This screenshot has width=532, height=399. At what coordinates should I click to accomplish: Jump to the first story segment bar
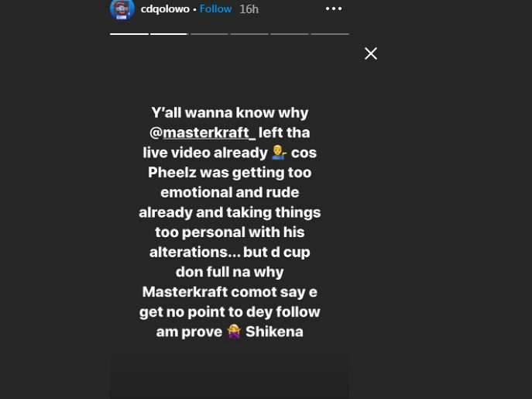pyautogui.click(x=129, y=33)
